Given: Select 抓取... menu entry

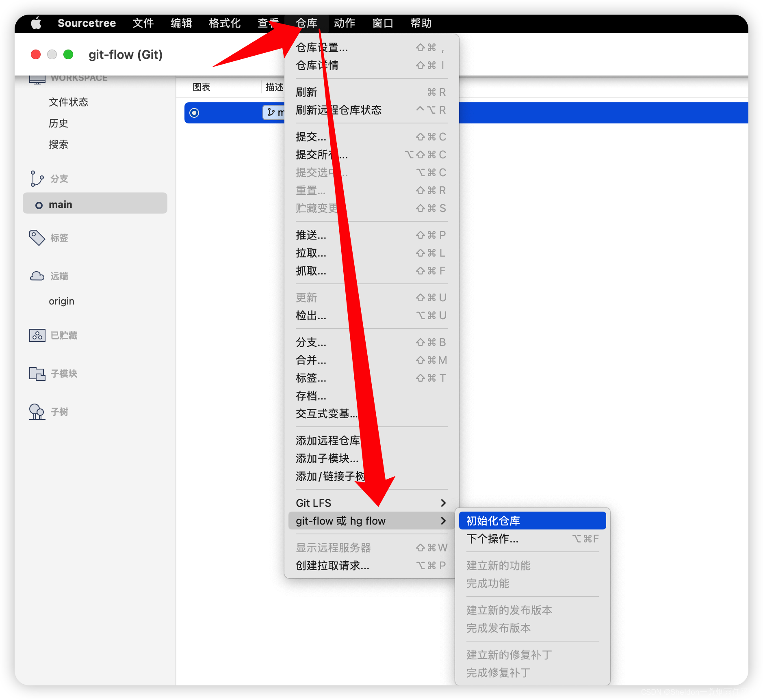Looking at the screenshot, I should [371, 271].
